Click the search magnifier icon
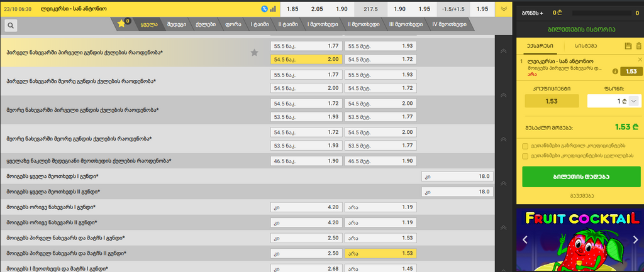The width and height of the screenshot is (644, 272). [x=11, y=25]
